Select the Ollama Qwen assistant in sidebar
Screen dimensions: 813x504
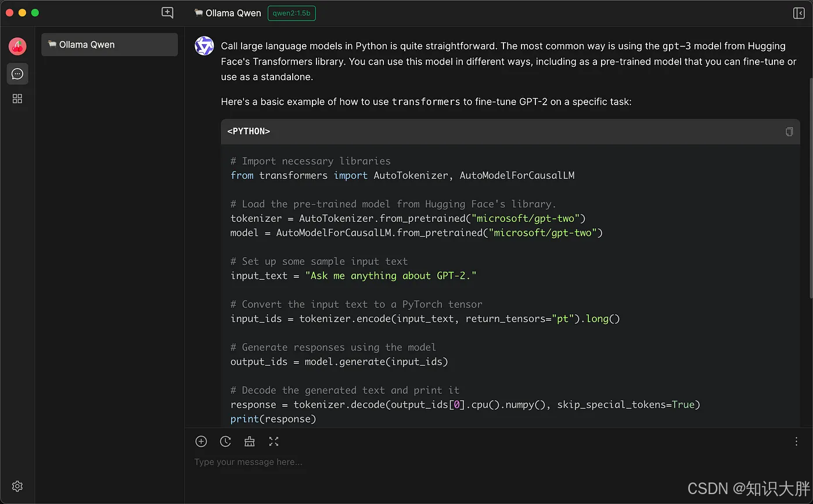(109, 45)
